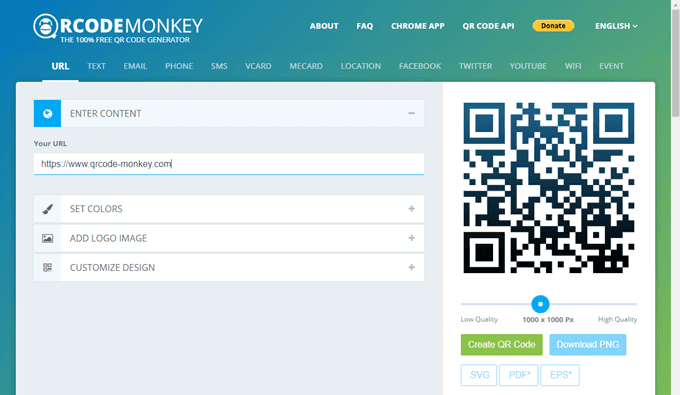The height and width of the screenshot is (395, 680).
Task: Download the code as .SVG
Action: (x=479, y=375)
